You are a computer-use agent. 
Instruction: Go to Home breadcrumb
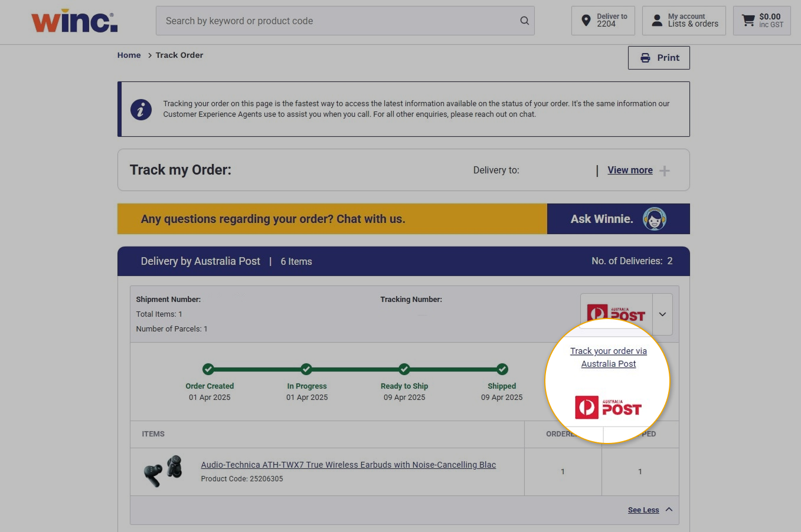129,55
